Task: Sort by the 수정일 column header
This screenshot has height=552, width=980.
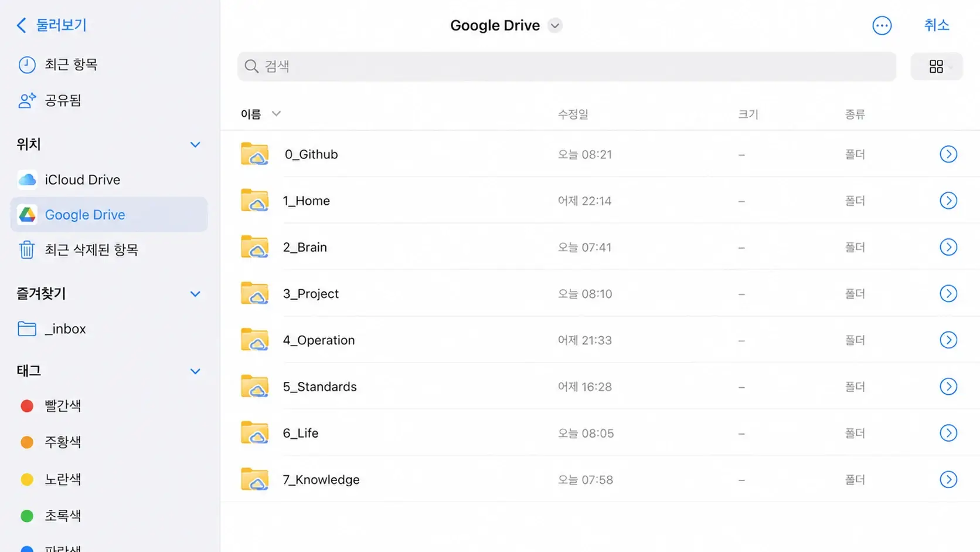Action: 573,114
